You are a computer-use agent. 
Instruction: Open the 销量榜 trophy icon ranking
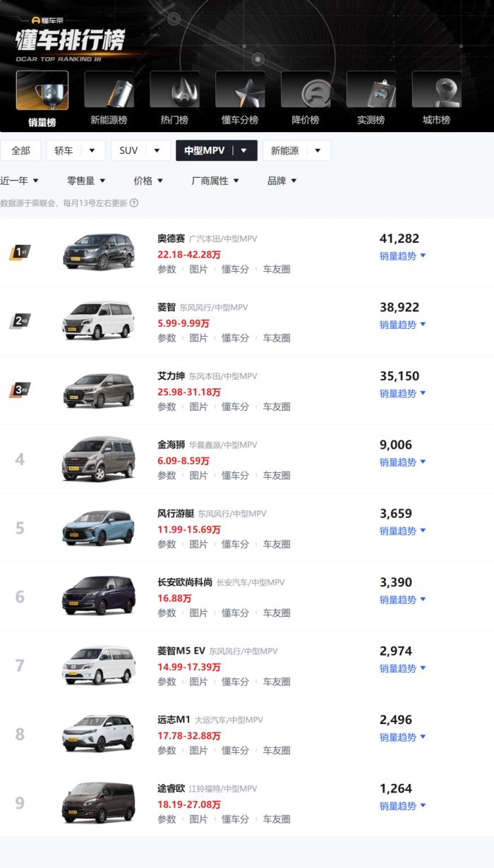point(42,90)
